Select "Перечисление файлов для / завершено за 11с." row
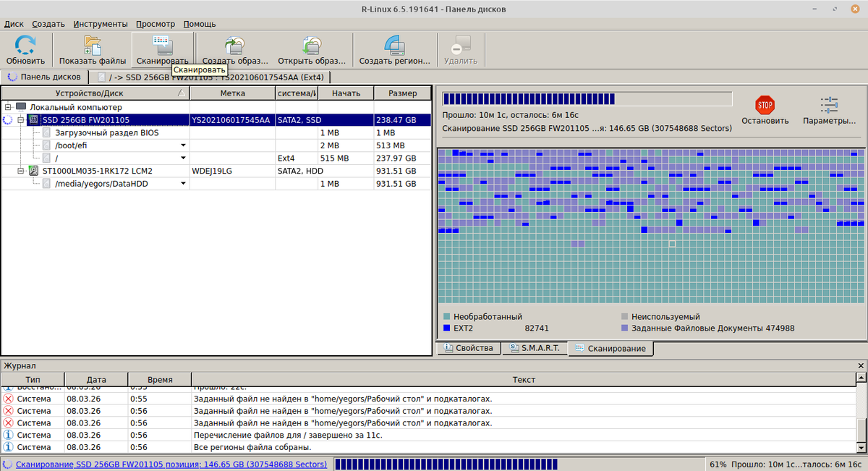Screen dimensions: 868x471 pyautogui.click(x=428, y=436)
